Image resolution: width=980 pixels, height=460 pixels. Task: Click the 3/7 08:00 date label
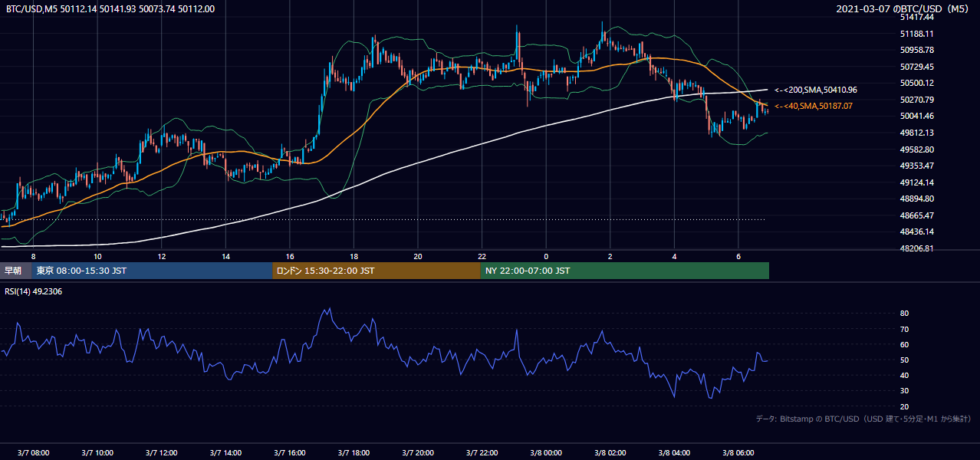tap(33, 452)
